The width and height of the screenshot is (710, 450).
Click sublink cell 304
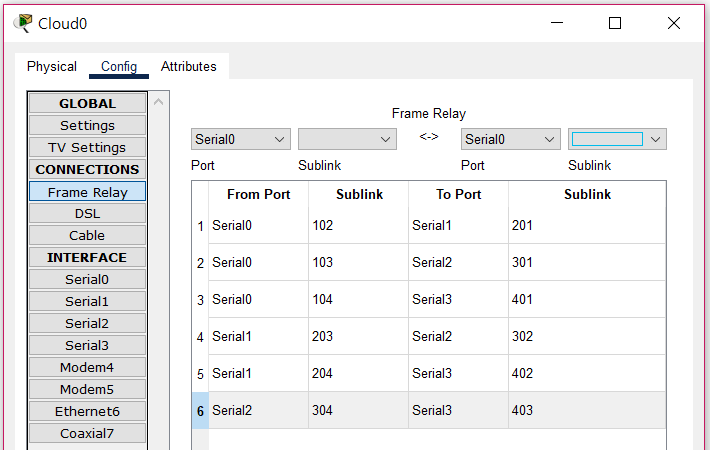pos(359,411)
